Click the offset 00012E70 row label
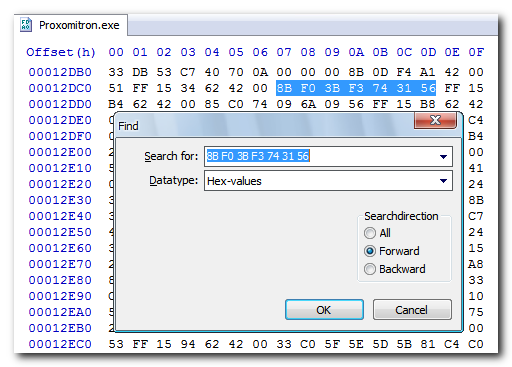This screenshot has width=512, height=367. click(x=60, y=264)
